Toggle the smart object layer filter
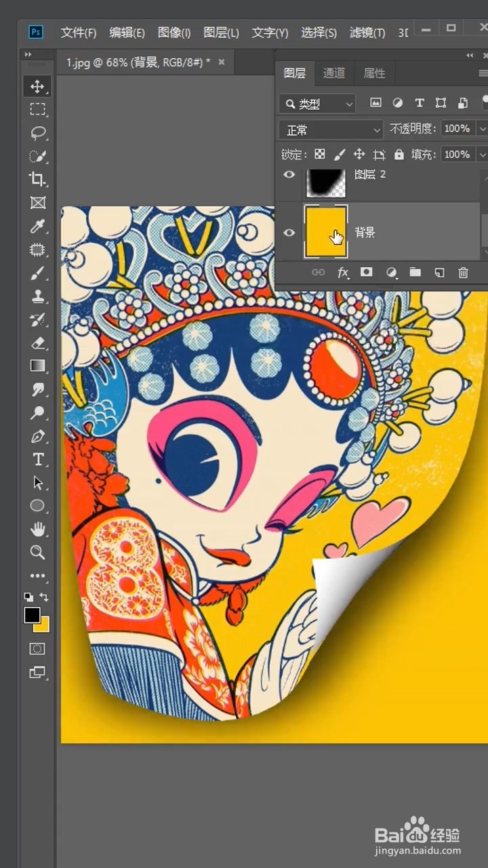 (x=463, y=103)
